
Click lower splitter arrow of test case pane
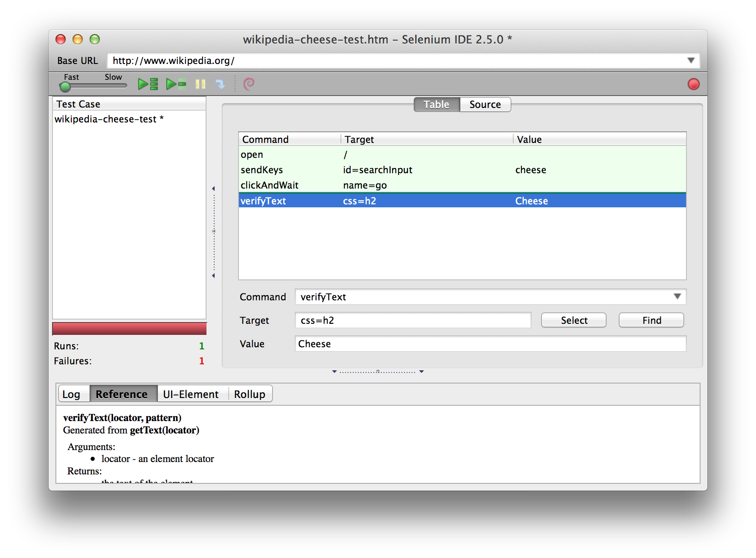[214, 276]
